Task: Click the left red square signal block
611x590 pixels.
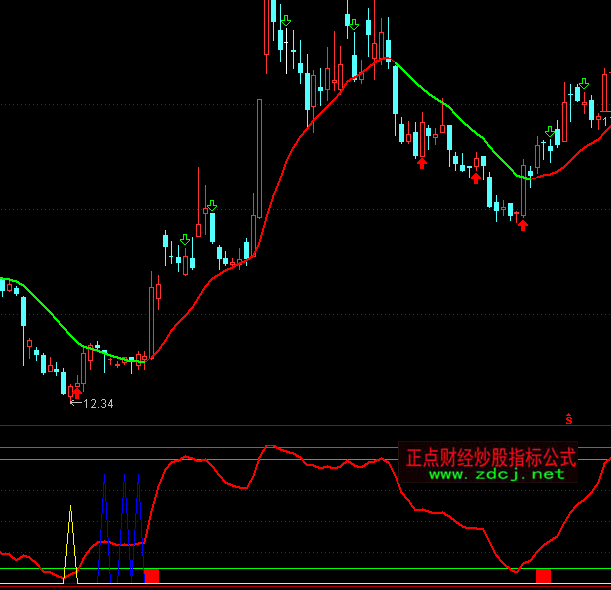Action: click(152, 576)
